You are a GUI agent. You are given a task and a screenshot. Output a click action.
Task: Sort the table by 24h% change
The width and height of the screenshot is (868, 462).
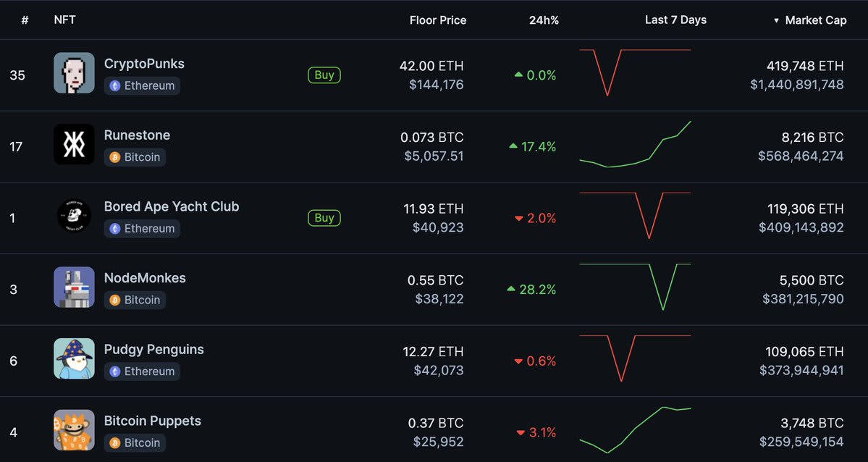click(x=544, y=20)
